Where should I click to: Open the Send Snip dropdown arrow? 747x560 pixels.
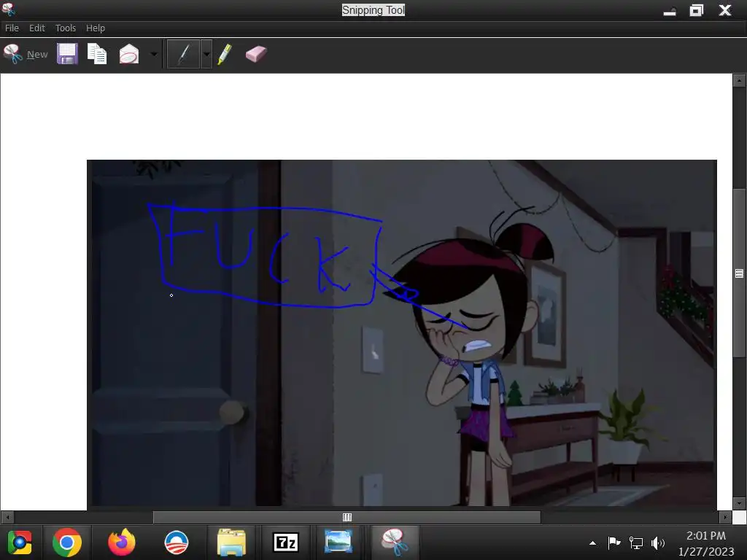click(153, 54)
